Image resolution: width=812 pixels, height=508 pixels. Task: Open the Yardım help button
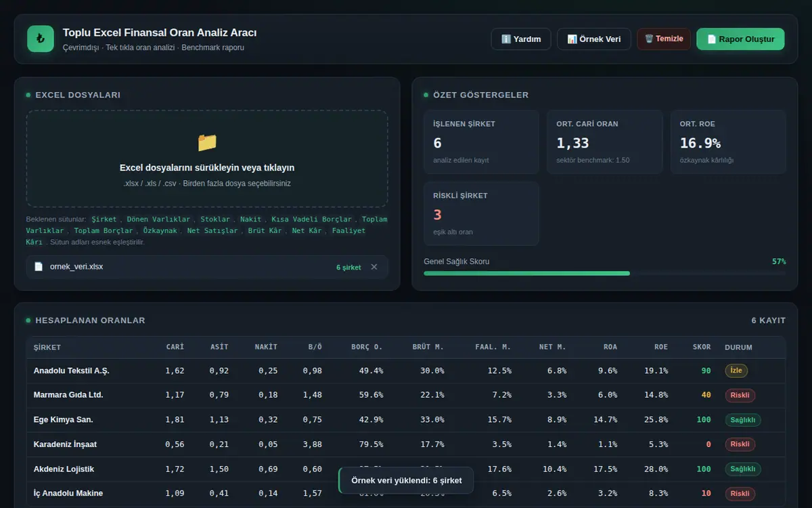[x=521, y=39]
